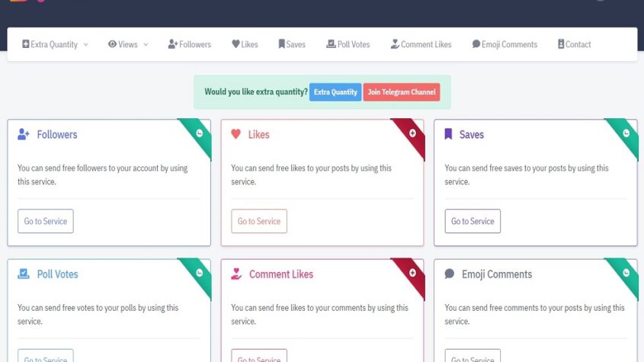
Task: Click the clock ribbon icon on Saves card
Action: [x=626, y=133]
